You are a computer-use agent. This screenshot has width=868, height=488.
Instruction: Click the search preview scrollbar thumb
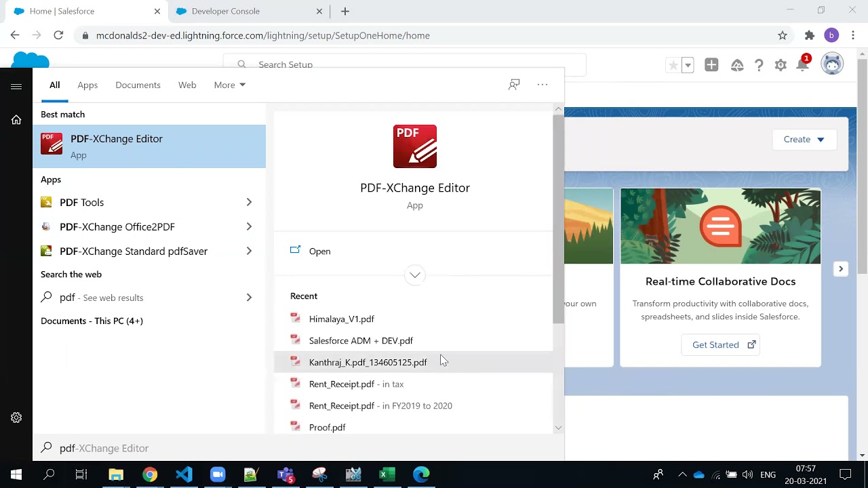558,218
